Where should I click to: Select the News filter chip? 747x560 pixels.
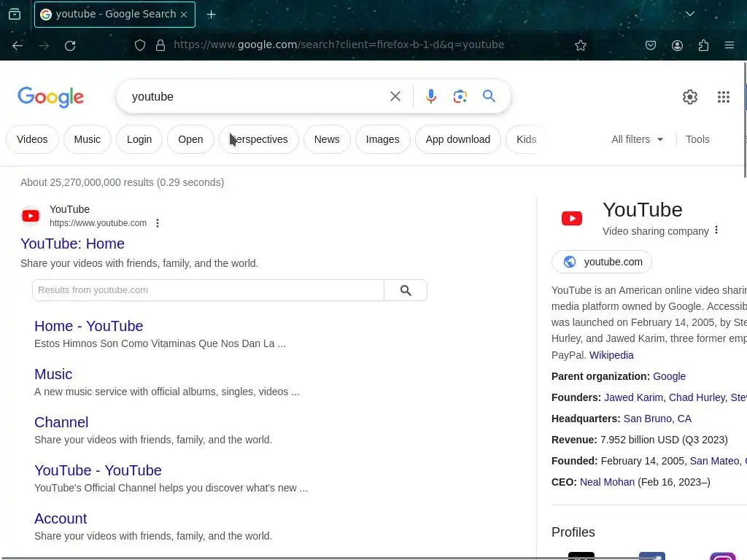[x=327, y=139]
